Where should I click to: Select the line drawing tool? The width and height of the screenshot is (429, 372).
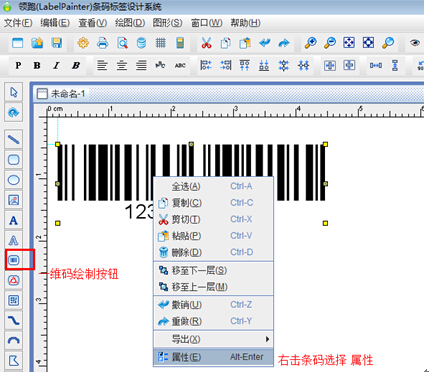(x=14, y=139)
